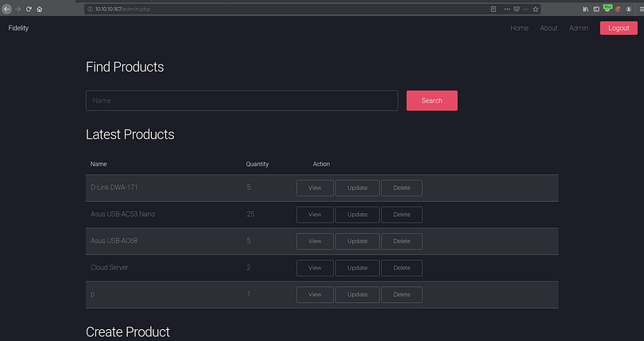The width and height of the screenshot is (644, 341).
Task: Open the Firefox library icon
Action: click(586, 9)
